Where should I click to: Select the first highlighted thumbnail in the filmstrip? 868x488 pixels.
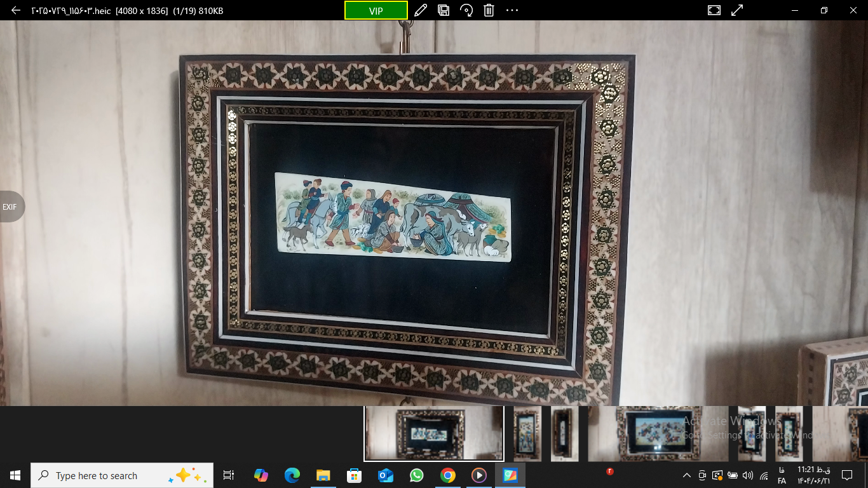pyautogui.click(x=434, y=433)
